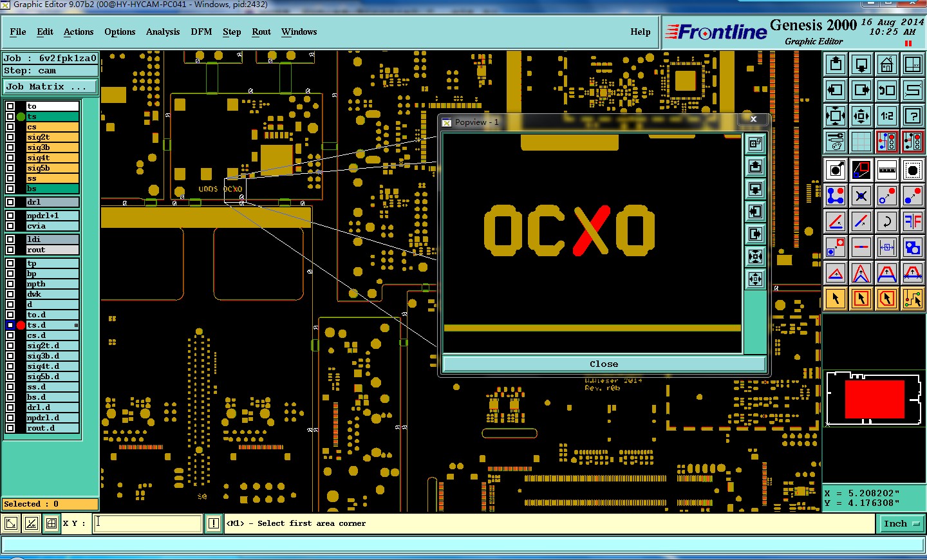927x560 pixels.
Task: Click the exclamation mark button beside coordinate field
Action: pyautogui.click(x=214, y=523)
